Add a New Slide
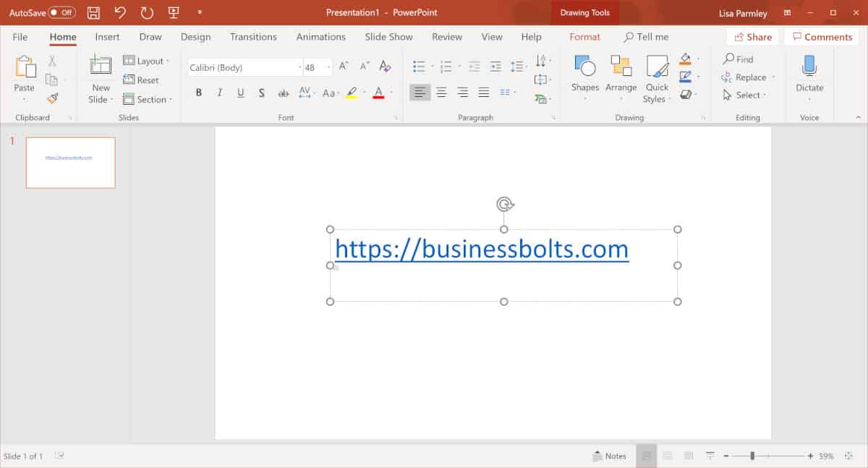868x468 pixels. point(101,80)
